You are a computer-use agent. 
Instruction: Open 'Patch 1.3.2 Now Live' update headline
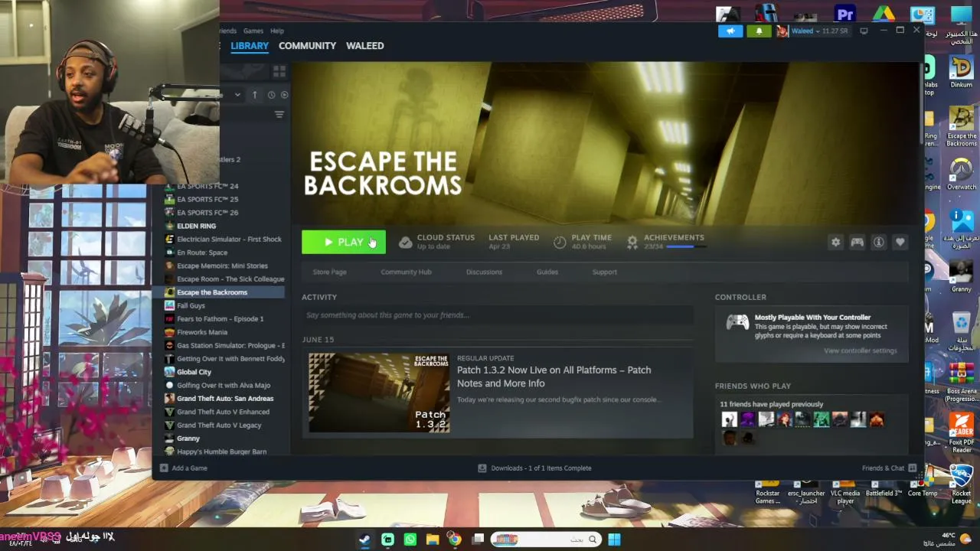pyautogui.click(x=554, y=377)
